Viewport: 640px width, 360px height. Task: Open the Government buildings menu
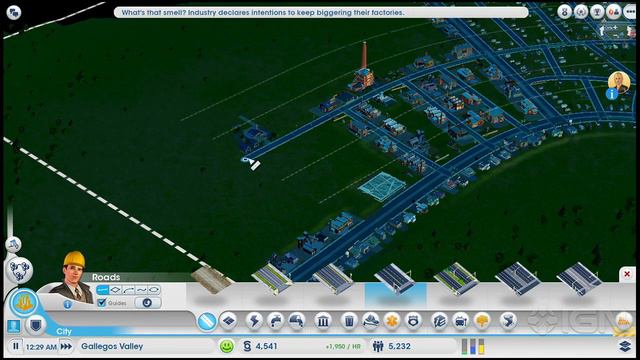(323, 321)
